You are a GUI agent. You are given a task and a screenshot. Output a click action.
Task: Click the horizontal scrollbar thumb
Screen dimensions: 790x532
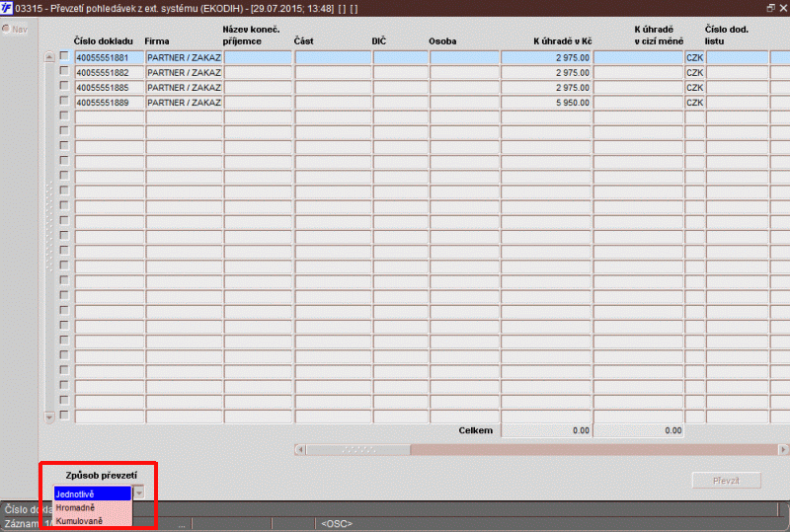(358, 449)
